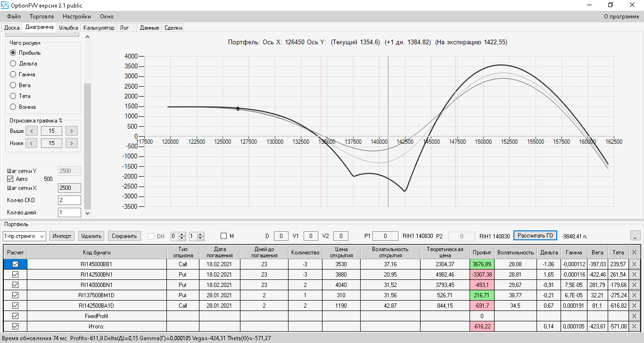This screenshot has width=644, height=343.
Task: Click the X column header in table
Action: pos(634,253)
